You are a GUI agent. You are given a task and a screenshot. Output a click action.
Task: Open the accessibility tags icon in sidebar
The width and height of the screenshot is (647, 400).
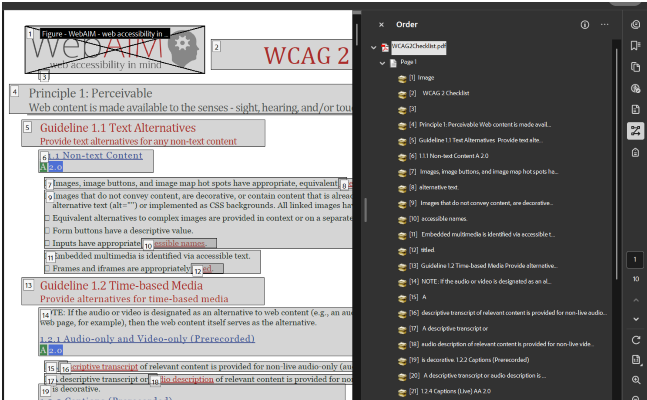coord(635,88)
